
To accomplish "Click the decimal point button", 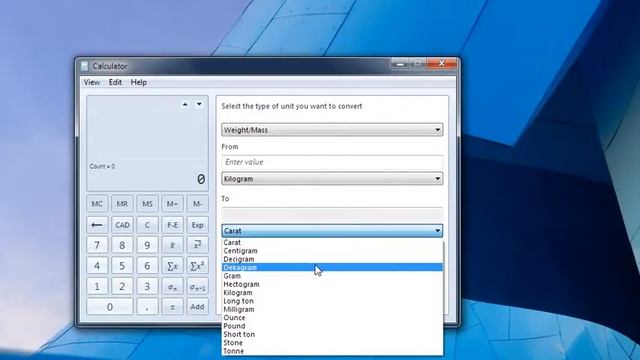I will coord(147,307).
